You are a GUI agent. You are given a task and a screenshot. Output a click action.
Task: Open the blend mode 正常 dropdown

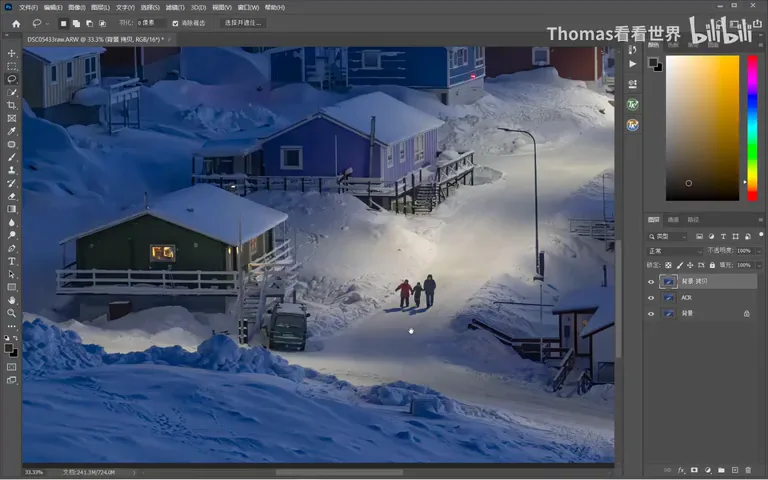coord(675,251)
